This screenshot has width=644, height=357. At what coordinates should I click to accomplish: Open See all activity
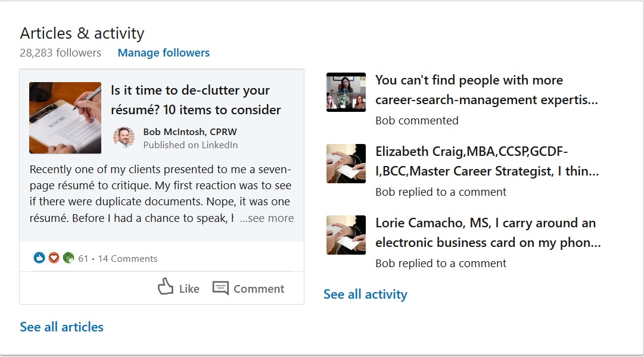click(365, 294)
